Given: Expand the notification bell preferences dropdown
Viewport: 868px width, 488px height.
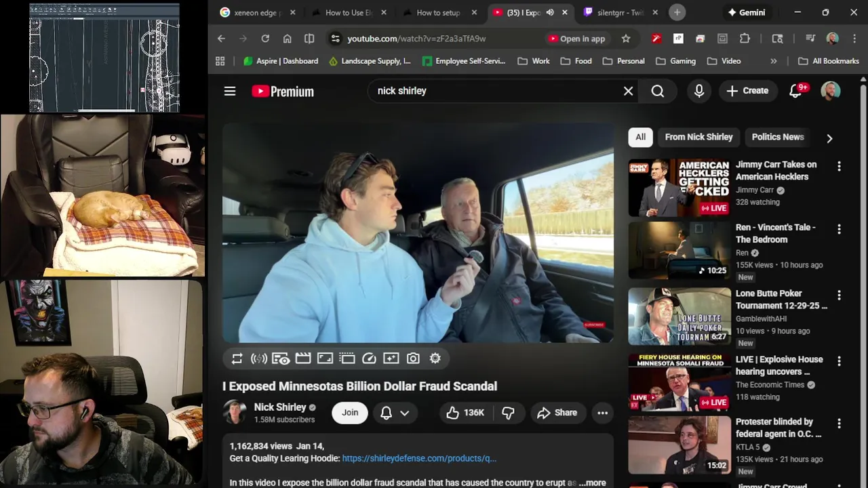Looking at the screenshot, I should click(x=395, y=413).
